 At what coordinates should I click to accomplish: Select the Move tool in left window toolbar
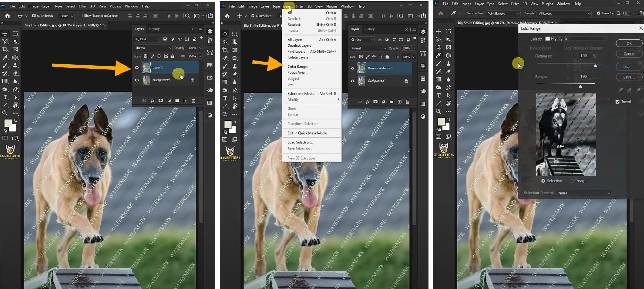pos(5,34)
